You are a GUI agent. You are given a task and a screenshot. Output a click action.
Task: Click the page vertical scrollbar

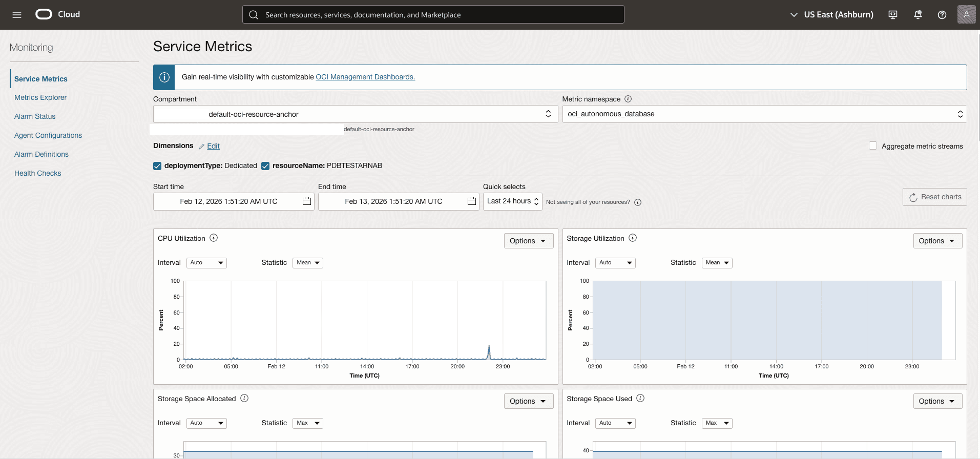pyautogui.click(x=978, y=87)
